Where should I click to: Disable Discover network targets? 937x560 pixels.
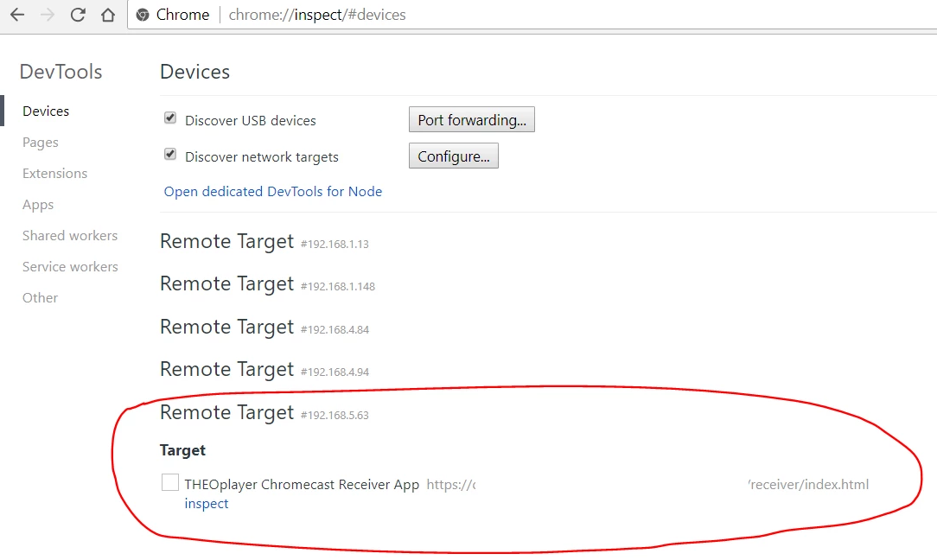tap(170, 154)
